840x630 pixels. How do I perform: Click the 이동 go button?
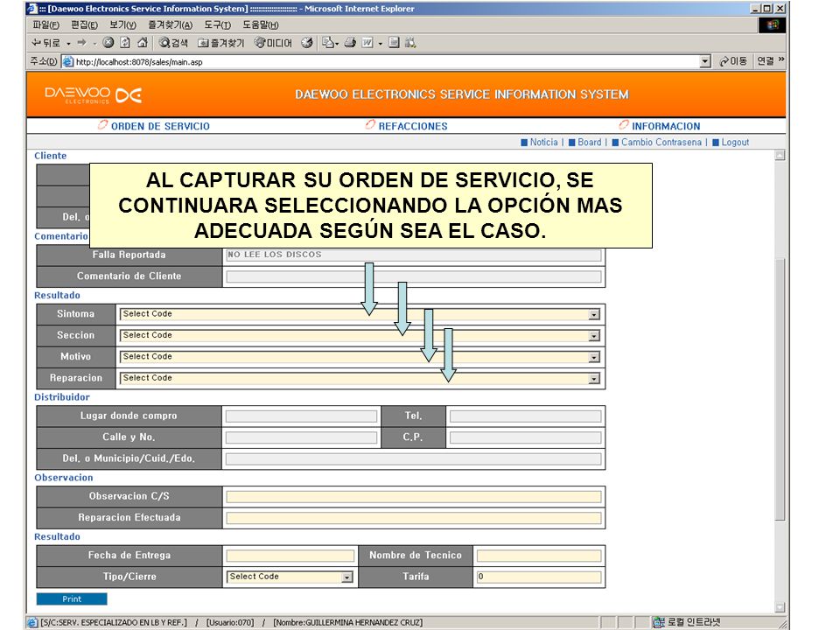pos(733,61)
